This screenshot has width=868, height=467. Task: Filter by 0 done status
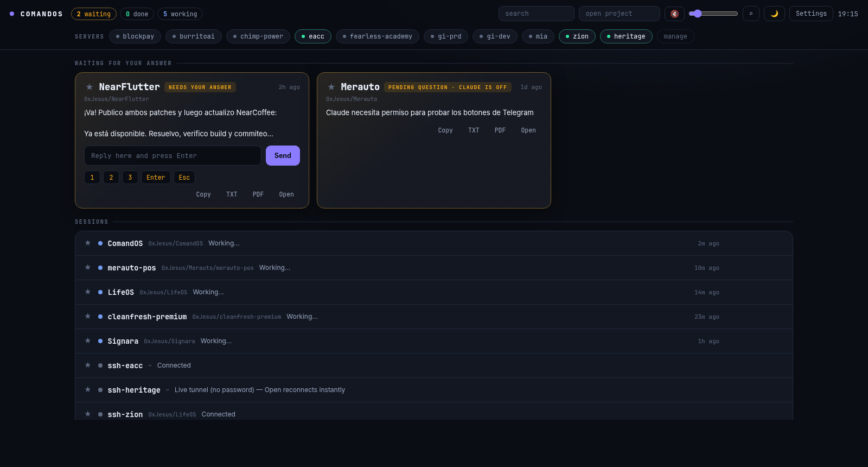pyautogui.click(x=137, y=14)
